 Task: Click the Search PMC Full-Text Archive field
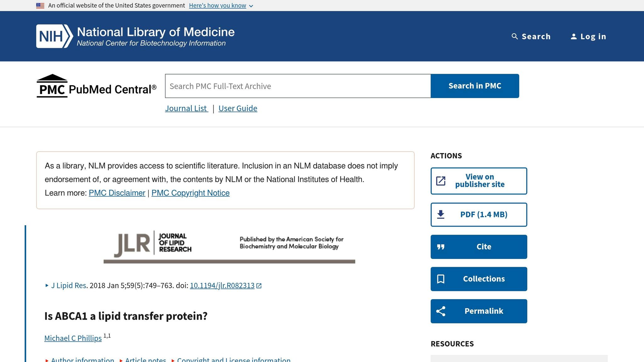tap(298, 86)
